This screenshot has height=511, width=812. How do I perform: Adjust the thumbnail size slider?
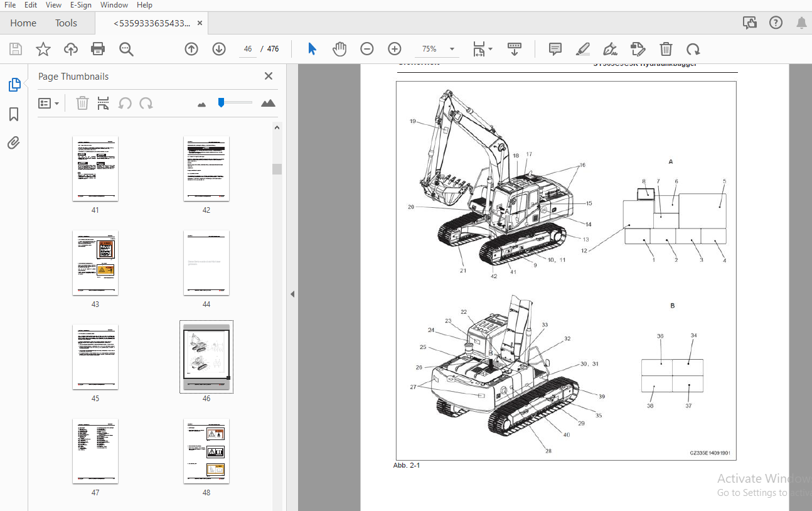221,102
